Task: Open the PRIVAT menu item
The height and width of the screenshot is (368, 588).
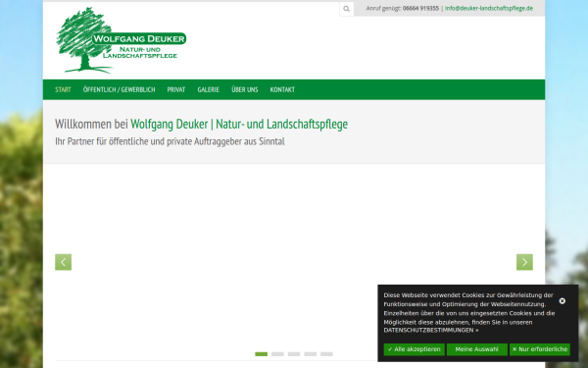Action: [176, 89]
